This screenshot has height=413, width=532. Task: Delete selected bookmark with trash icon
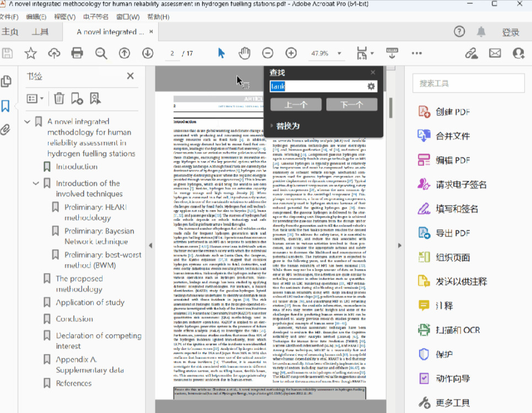pos(59,99)
